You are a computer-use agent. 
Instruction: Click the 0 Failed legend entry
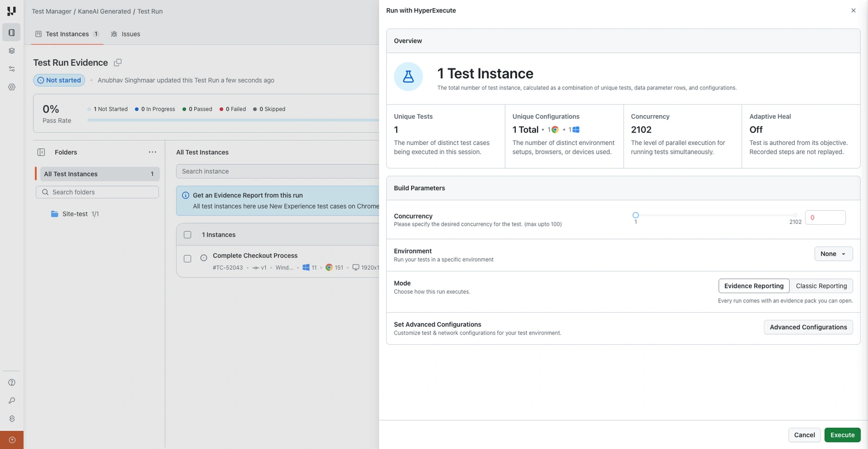232,109
